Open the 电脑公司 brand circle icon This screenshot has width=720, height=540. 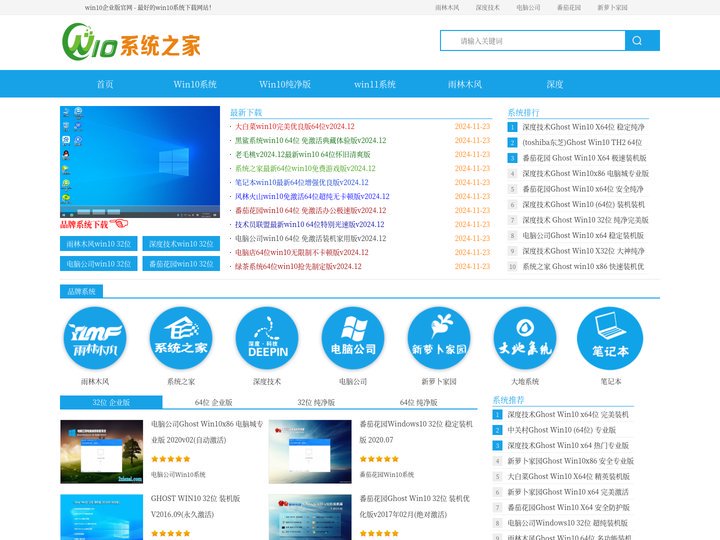(353, 338)
